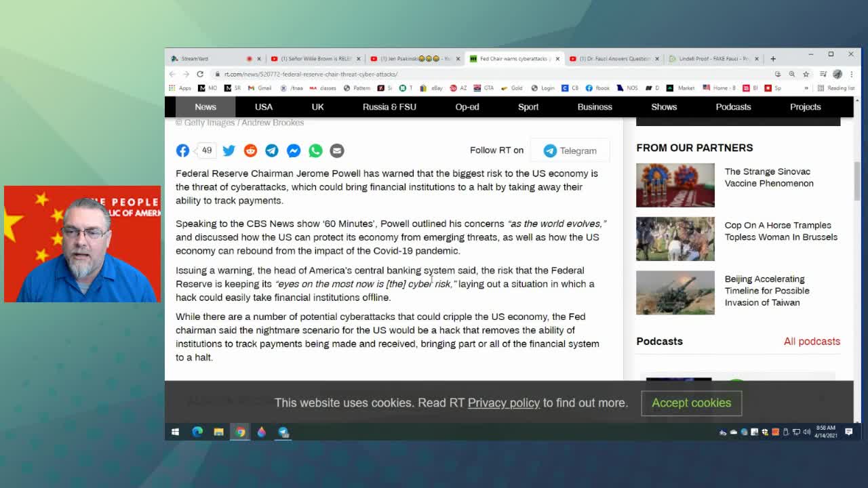Reload the page in Chrome
This screenshot has width=868, height=488.
click(200, 74)
